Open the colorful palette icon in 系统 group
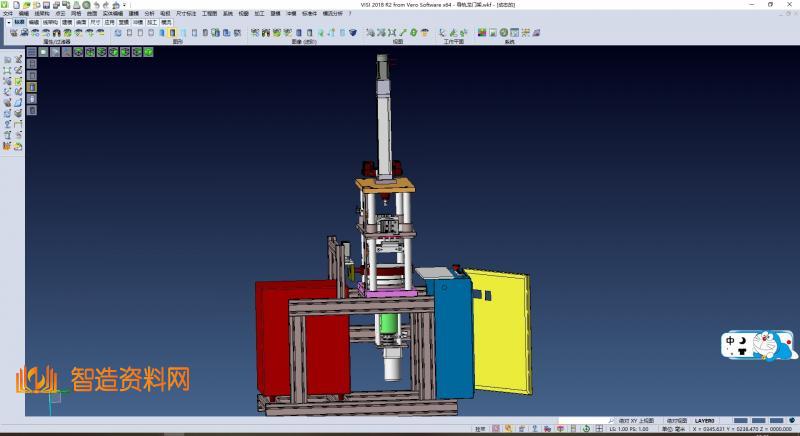 tap(482, 33)
